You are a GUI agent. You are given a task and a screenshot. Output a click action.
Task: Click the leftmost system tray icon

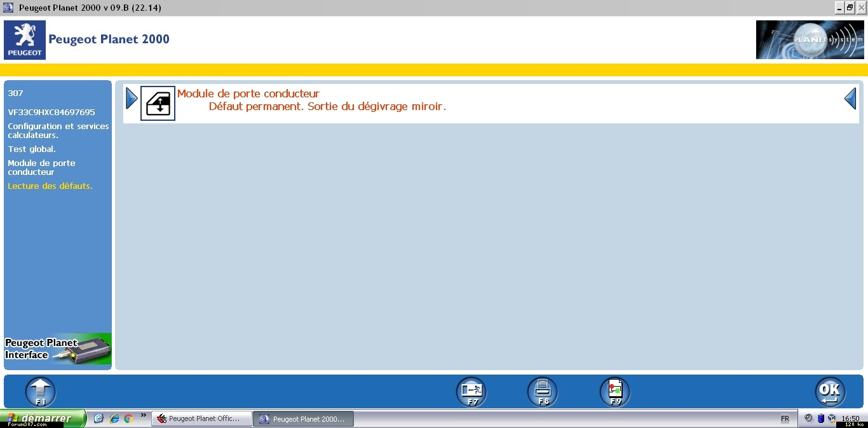tap(808, 418)
